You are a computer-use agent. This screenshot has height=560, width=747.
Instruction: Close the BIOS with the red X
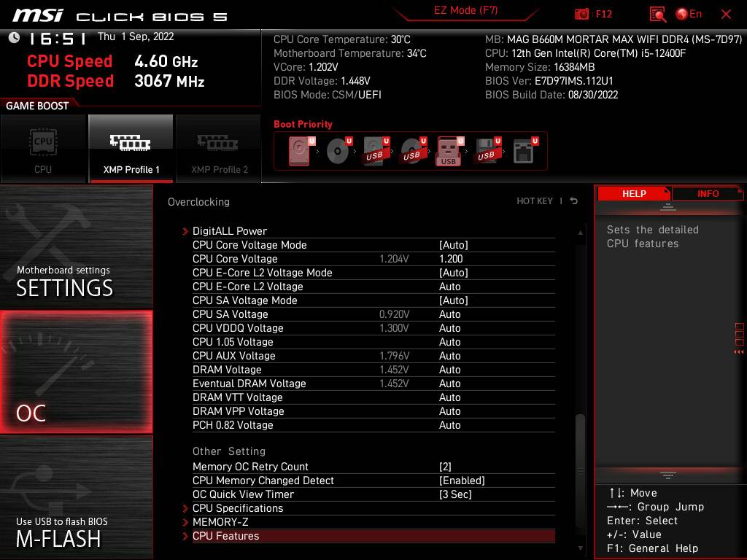[x=726, y=15]
